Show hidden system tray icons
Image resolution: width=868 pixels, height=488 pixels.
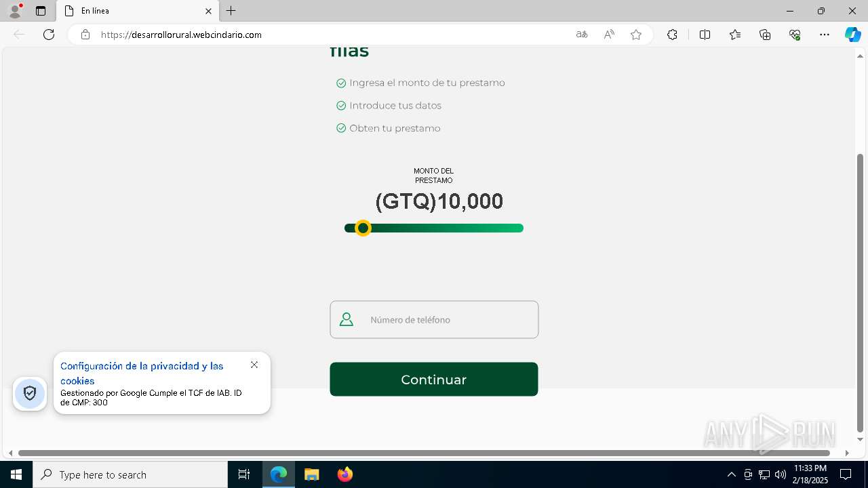point(731,474)
